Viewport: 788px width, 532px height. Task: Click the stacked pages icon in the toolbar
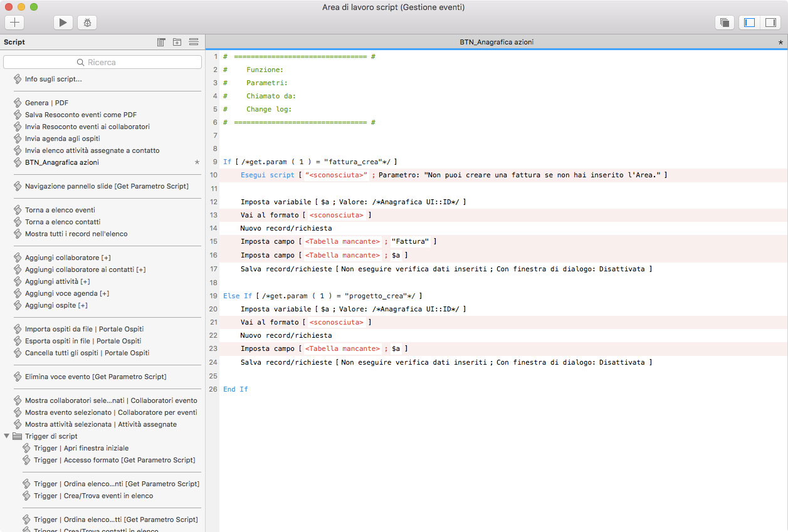(725, 23)
